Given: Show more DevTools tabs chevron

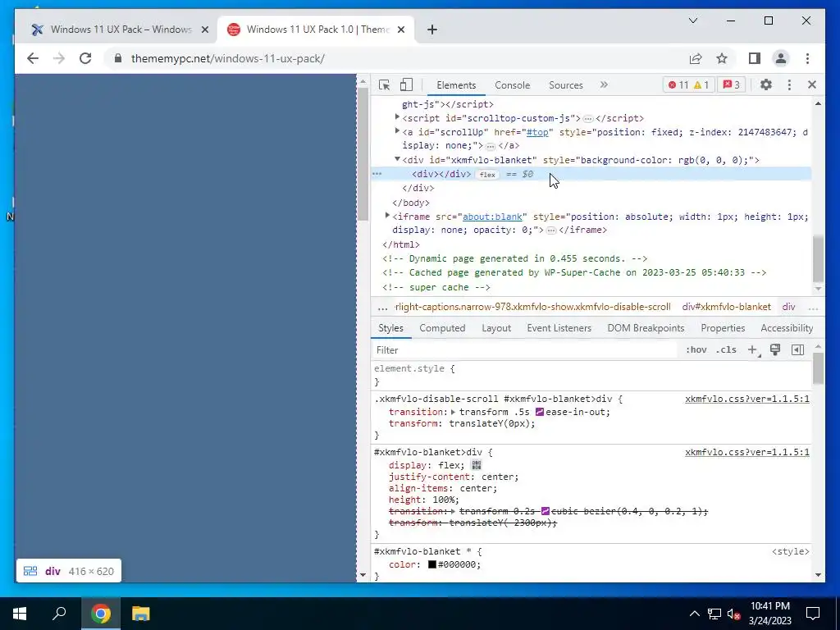Looking at the screenshot, I should [604, 84].
